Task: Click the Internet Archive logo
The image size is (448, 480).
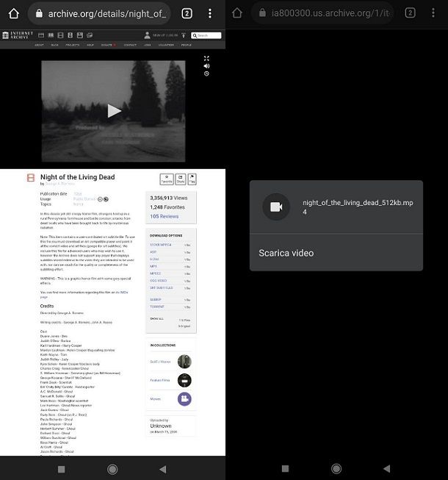Action: pos(18,35)
